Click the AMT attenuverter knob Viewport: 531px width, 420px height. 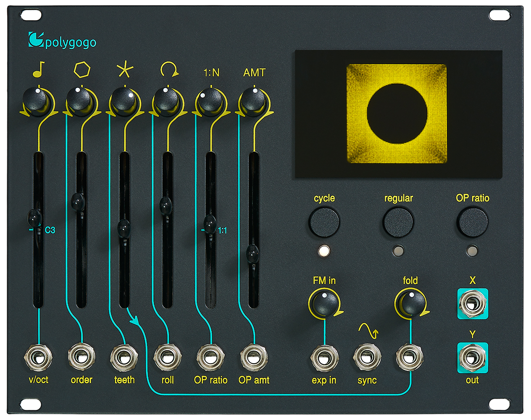click(x=253, y=101)
